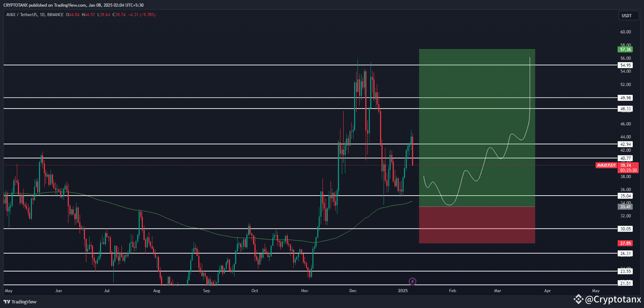Image resolution: width=644 pixels, height=308 pixels.
Task: Click the Mar label on time axis
Action: (x=498, y=291)
